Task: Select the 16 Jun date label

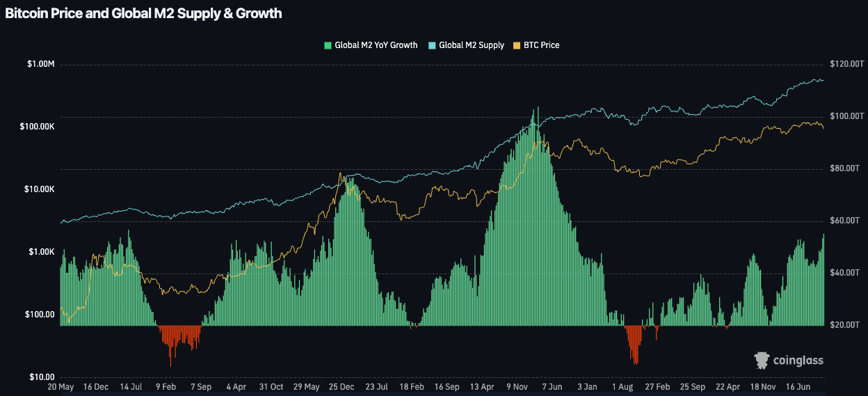Action: coord(798,386)
